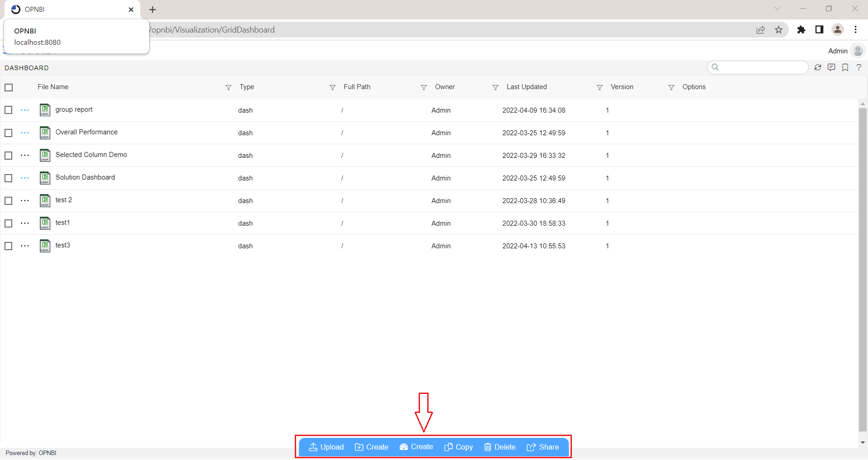This screenshot has height=460, width=868.
Task: Click the Upload button in bottom toolbar
Action: [x=326, y=447]
